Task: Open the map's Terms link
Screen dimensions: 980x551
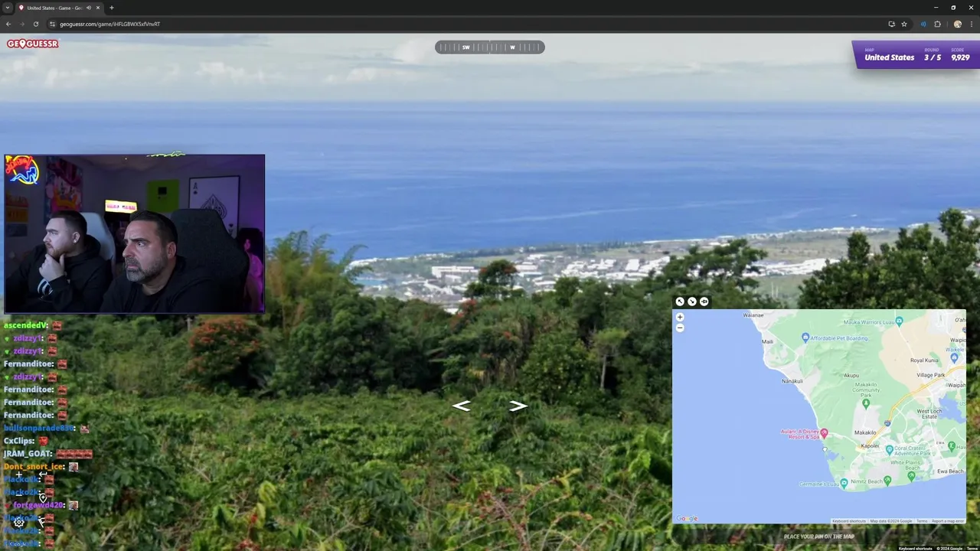Action: point(922,521)
